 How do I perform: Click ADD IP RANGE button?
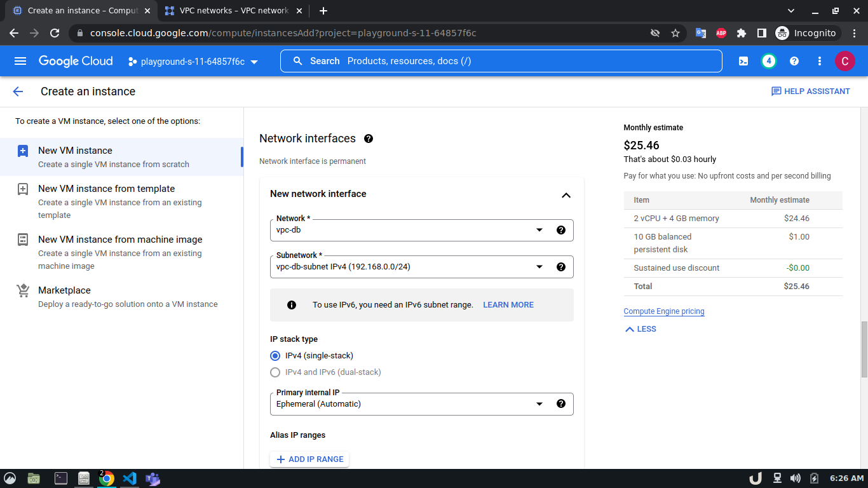tap(309, 459)
